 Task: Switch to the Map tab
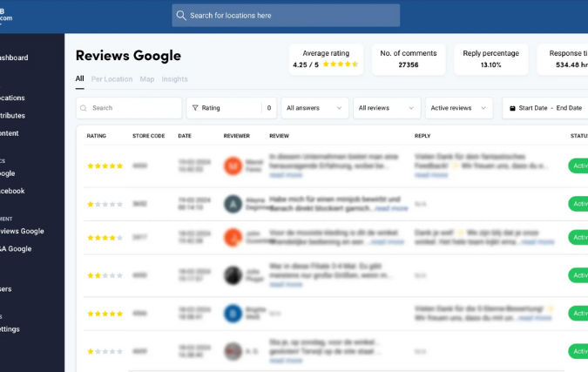[147, 79]
